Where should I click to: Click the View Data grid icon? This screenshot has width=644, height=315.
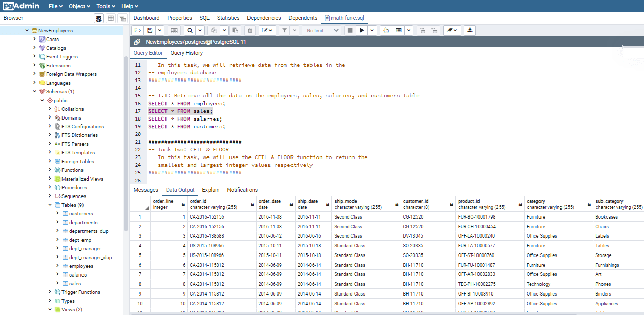coord(111,18)
